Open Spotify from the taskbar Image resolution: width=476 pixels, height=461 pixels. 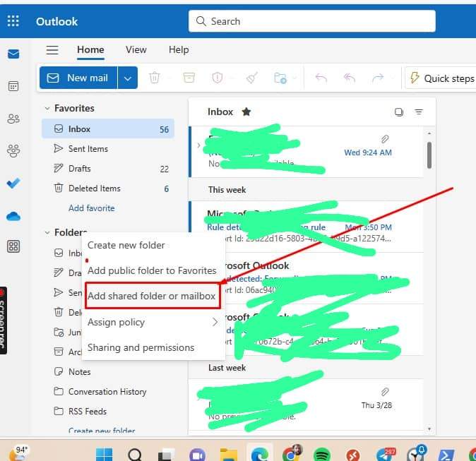322,455
